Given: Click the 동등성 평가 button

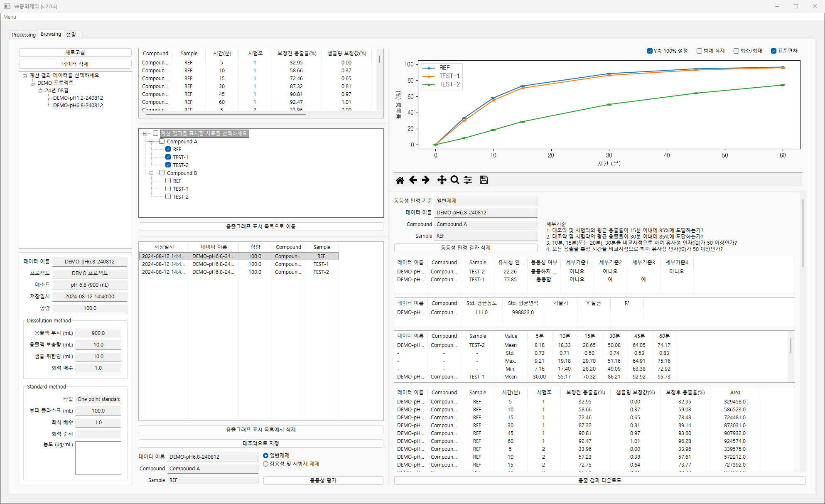Looking at the screenshot, I should point(323,480).
